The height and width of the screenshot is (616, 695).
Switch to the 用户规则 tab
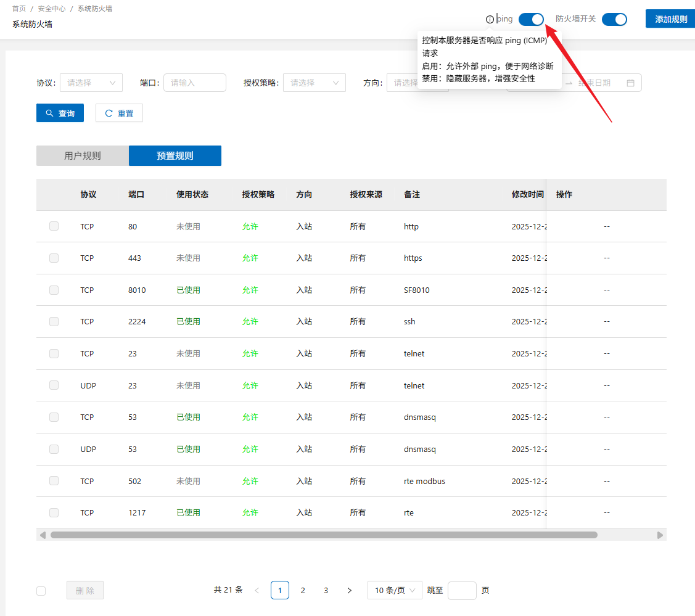83,156
